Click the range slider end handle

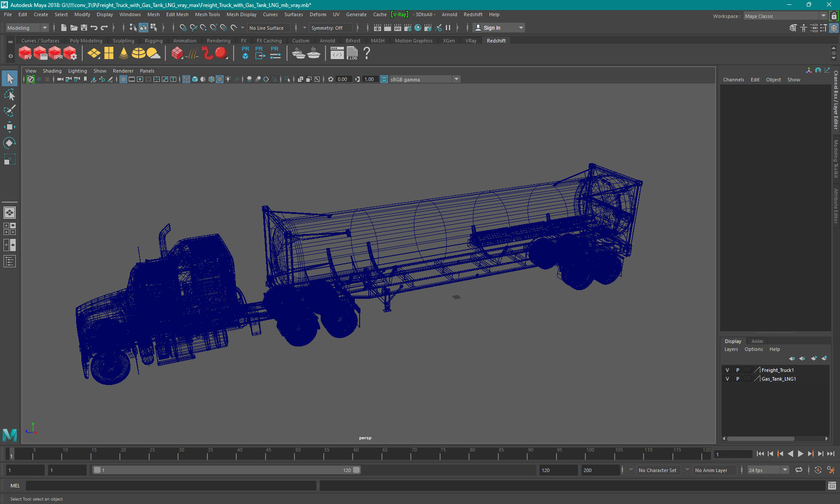tap(357, 470)
